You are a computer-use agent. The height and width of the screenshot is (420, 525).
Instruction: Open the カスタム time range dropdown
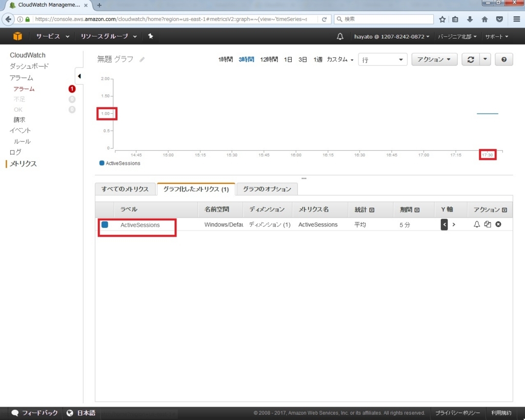pyautogui.click(x=340, y=59)
